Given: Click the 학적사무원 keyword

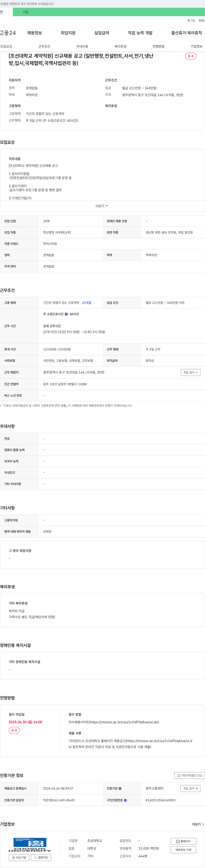Looking at the screenshot, I should (x=50, y=244).
